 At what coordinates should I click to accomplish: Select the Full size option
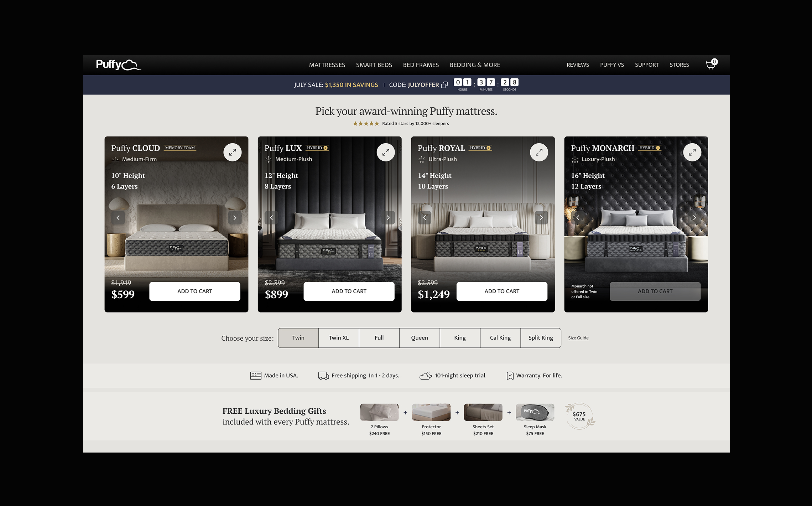379,338
